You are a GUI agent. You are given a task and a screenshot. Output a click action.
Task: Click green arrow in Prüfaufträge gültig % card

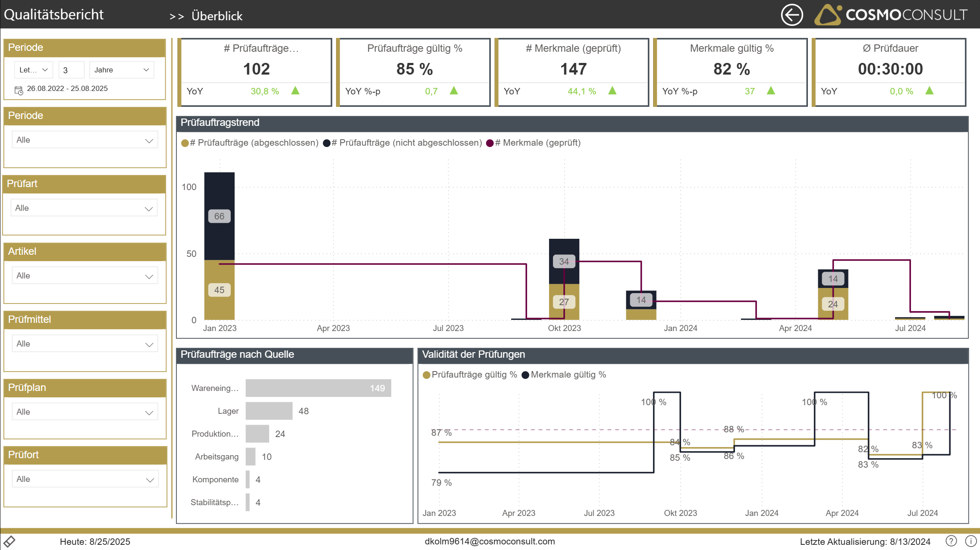454,91
